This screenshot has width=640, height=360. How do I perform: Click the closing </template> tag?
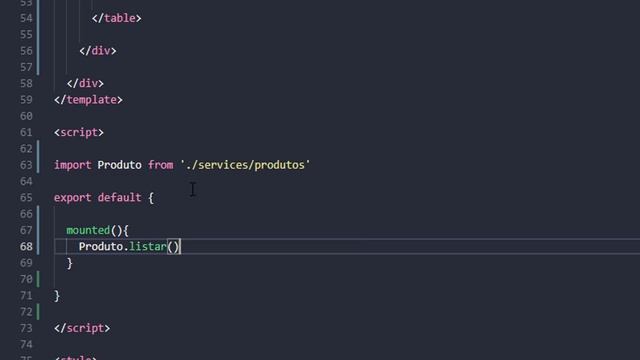coord(88,100)
